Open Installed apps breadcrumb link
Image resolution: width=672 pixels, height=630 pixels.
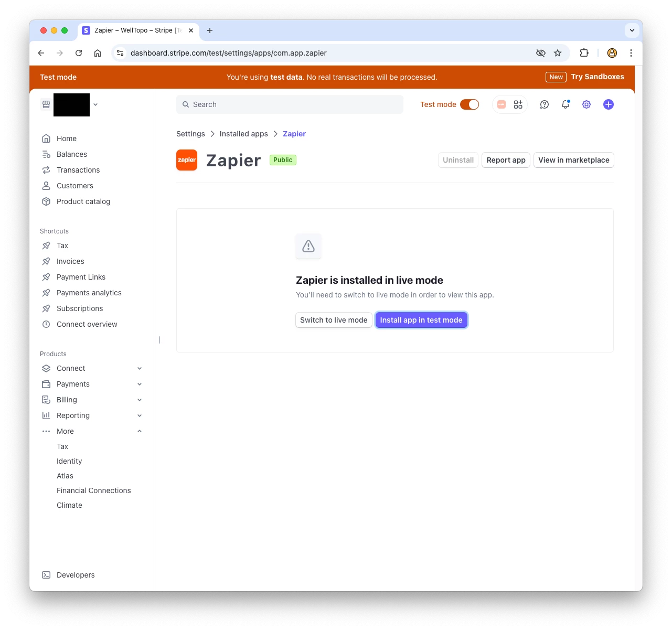pos(244,134)
